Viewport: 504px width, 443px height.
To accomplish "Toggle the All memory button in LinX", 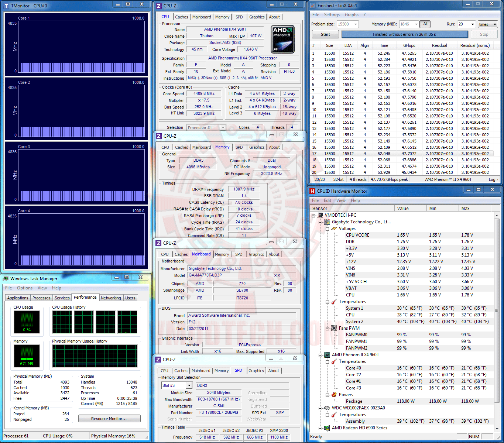I will (x=425, y=24).
